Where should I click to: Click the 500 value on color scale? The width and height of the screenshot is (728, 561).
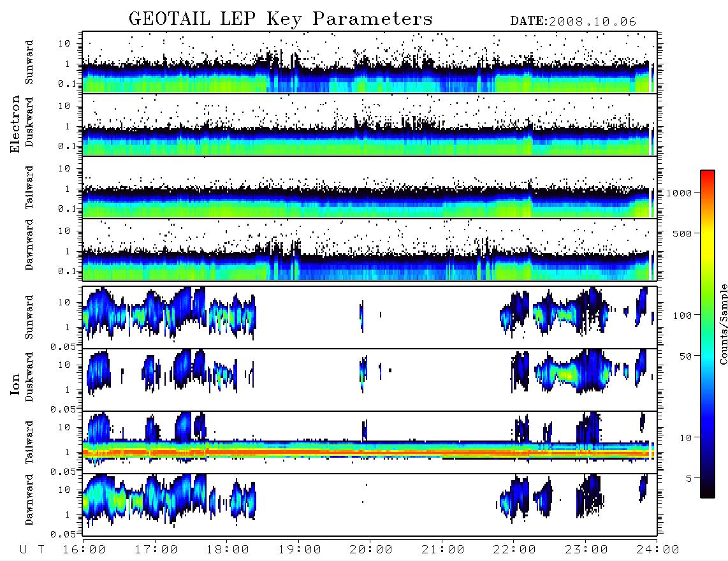[682, 233]
